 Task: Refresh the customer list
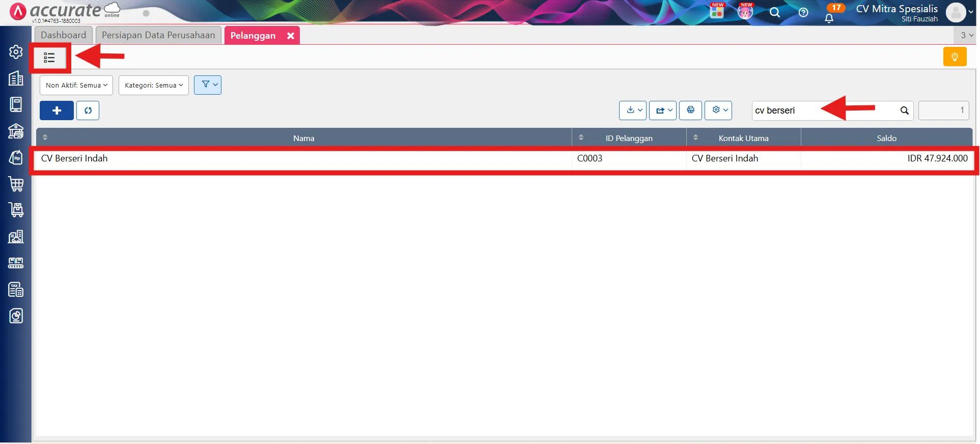(x=88, y=110)
